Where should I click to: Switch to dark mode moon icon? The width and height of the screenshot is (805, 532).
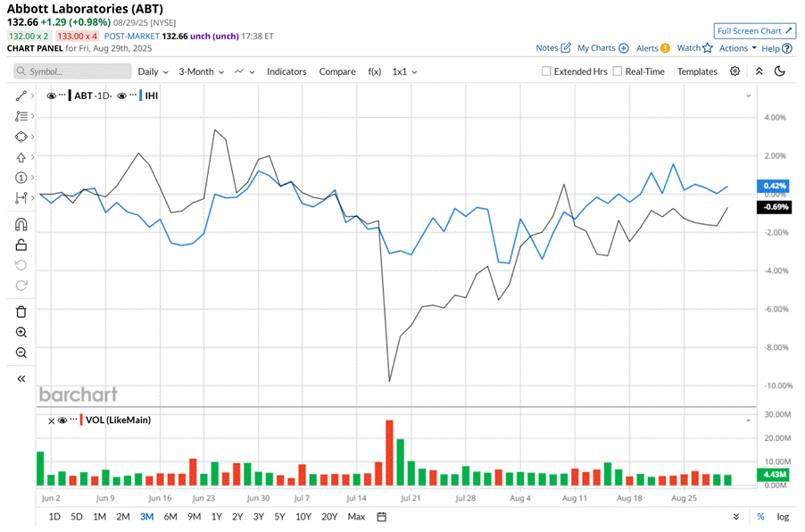[780, 71]
